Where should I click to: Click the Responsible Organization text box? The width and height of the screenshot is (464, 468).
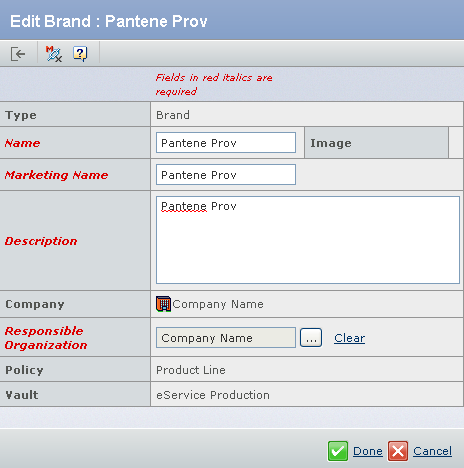[x=226, y=338]
